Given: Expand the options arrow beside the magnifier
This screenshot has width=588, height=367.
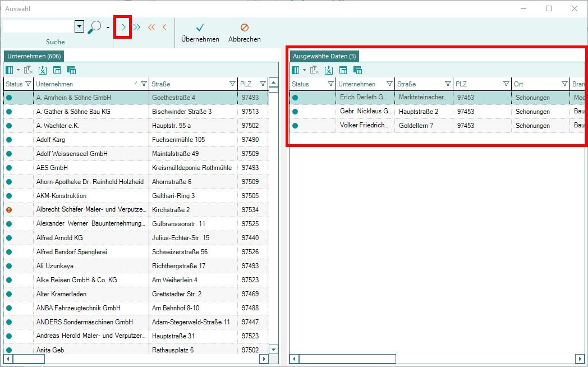Looking at the screenshot, I should coord(108,27).
